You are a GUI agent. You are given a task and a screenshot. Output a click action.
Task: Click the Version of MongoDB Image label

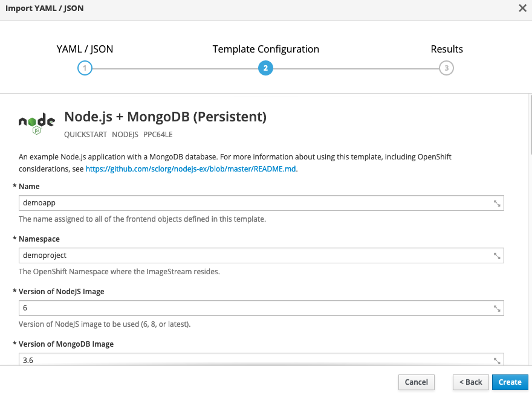66,344
